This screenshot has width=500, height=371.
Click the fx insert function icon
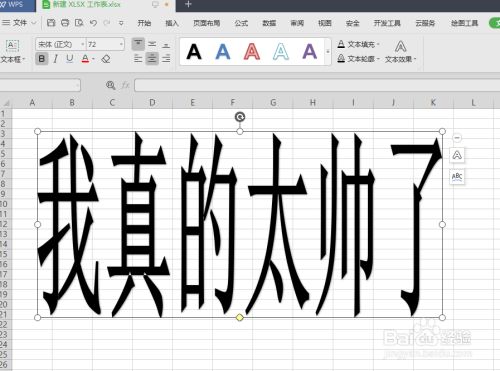[x=125, y=85]
